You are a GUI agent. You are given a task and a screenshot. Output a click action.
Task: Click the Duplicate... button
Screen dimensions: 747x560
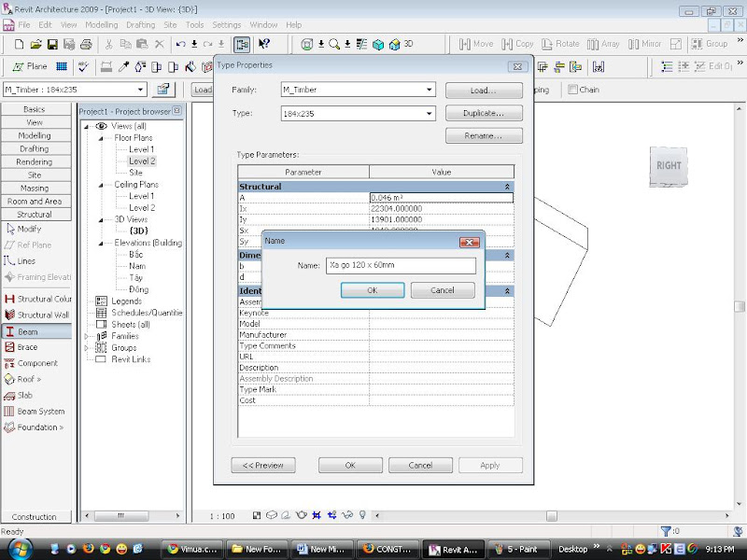tap(484, 113)
